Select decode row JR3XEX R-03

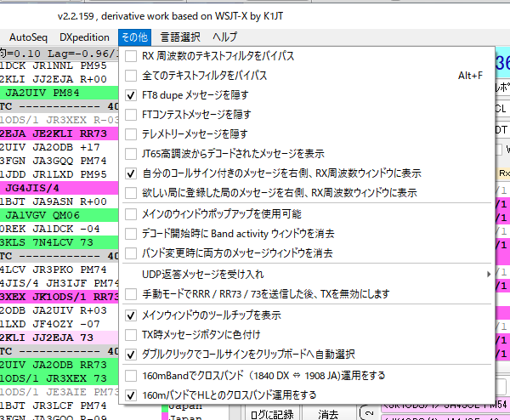point(59,120)
